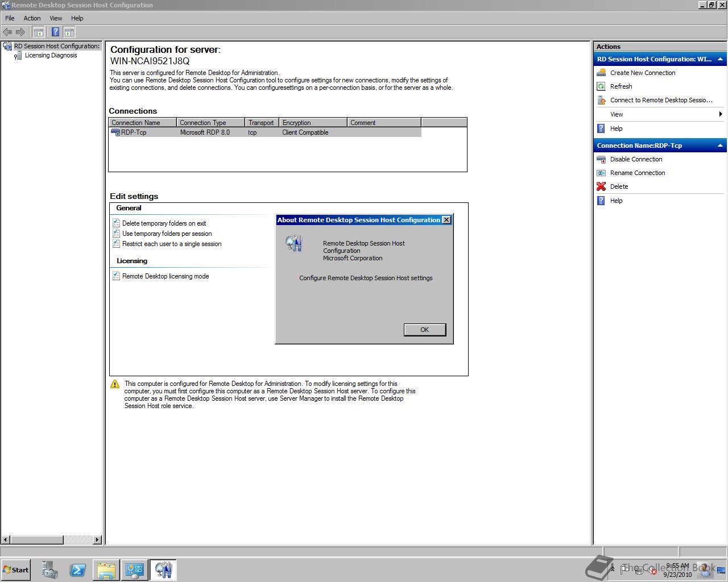Toggle the Action pane toolbar icon
728x582 pixels.
(x=69, y=32)
